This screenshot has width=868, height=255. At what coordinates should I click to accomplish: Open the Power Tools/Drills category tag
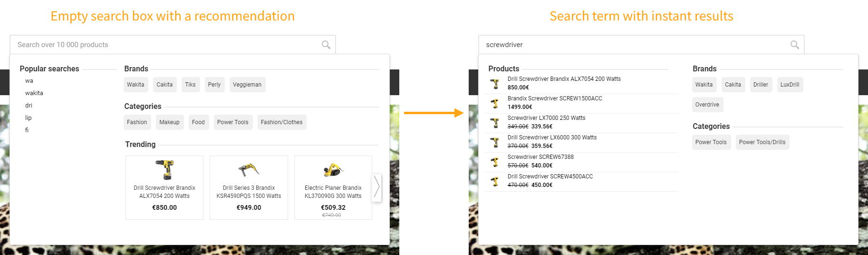tap(762, 142)
